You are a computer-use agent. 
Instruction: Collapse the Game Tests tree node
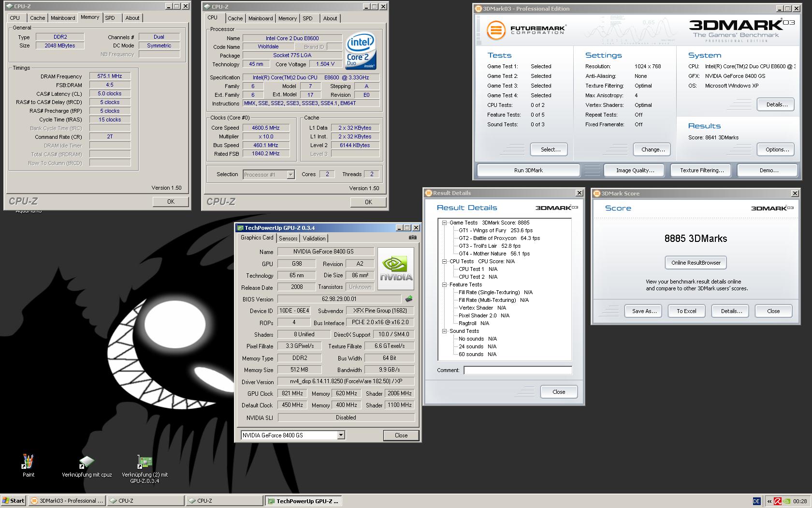click(x=444, y=223)
